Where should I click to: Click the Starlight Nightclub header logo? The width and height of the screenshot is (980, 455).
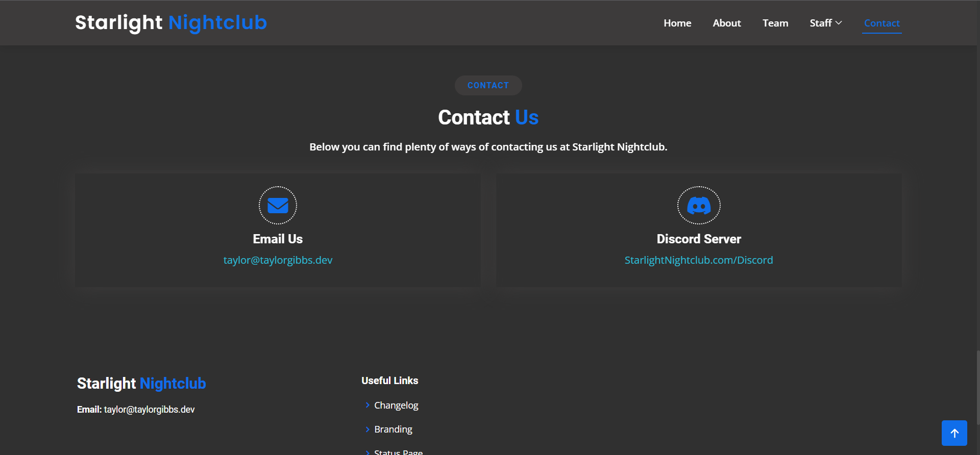[x=171, y=22]
